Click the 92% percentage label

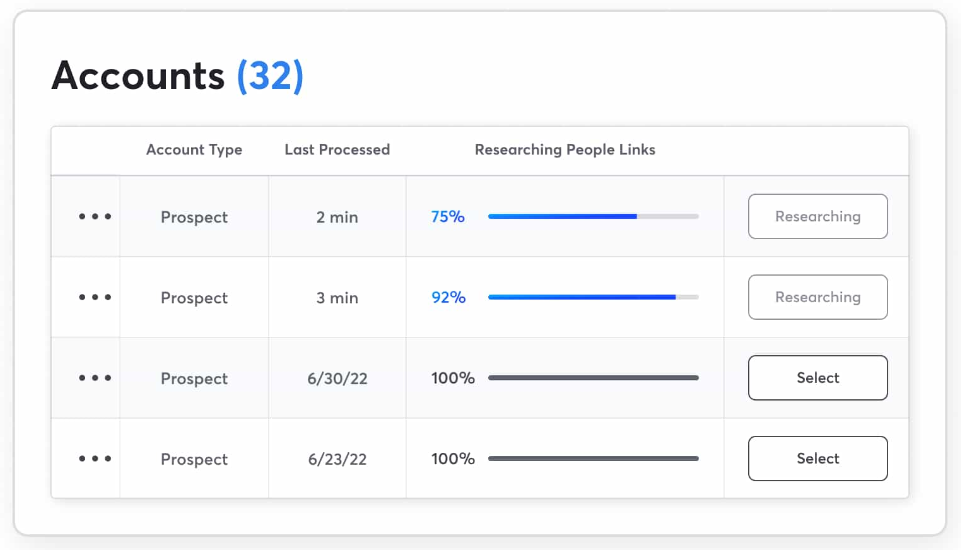coord(448,297)
